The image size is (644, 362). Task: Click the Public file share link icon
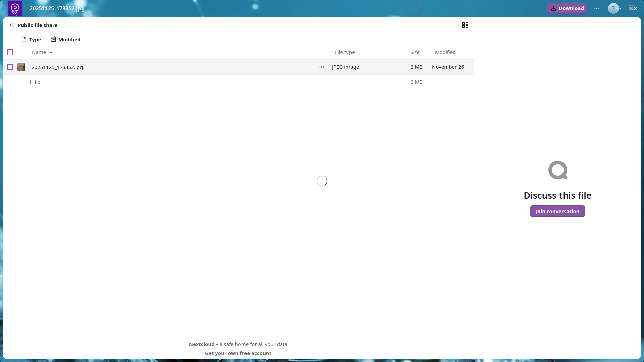click(13, 25)
